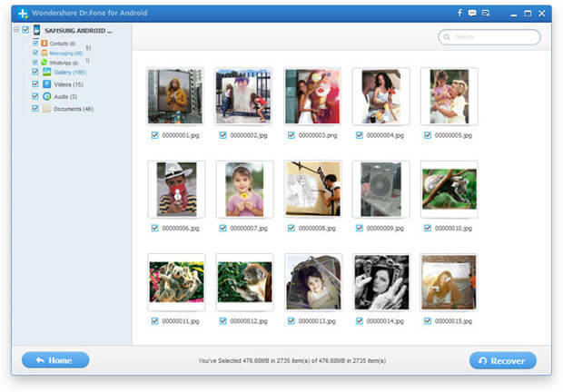This screenshot has width=563, height=392.
Task: Click the Dr.Fone plus logo icon
Action: (x=23, y=13)
